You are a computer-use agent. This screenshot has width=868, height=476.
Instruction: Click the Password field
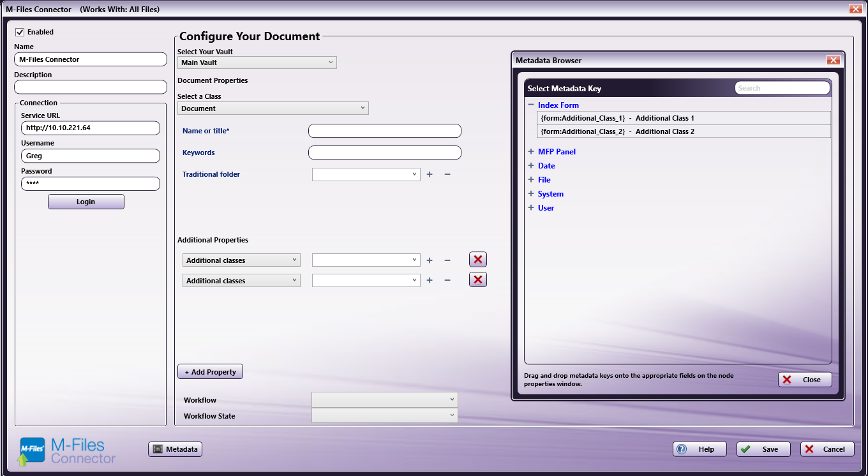coord(91,184)
